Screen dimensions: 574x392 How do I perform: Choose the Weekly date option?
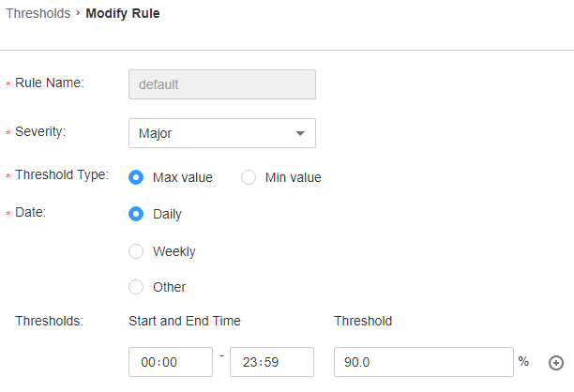[x=136, y=251]
